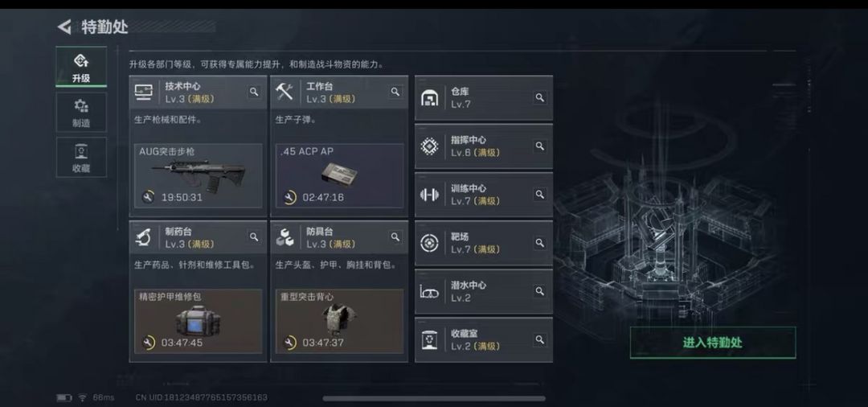Click the 靶场 target icon
The width and height of the screenshot is (868, 407).
[x=429, y=243]
